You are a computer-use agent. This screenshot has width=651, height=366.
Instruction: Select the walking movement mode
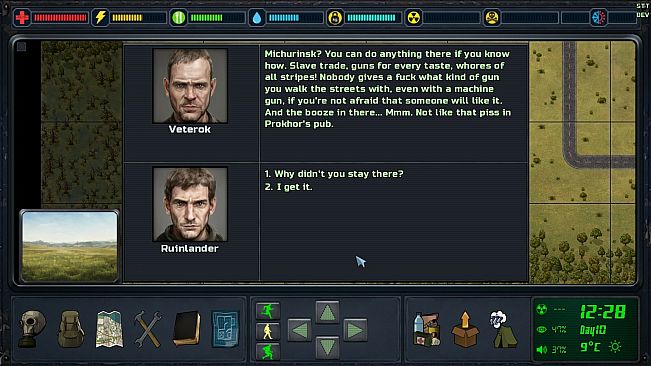coord(268,331)
